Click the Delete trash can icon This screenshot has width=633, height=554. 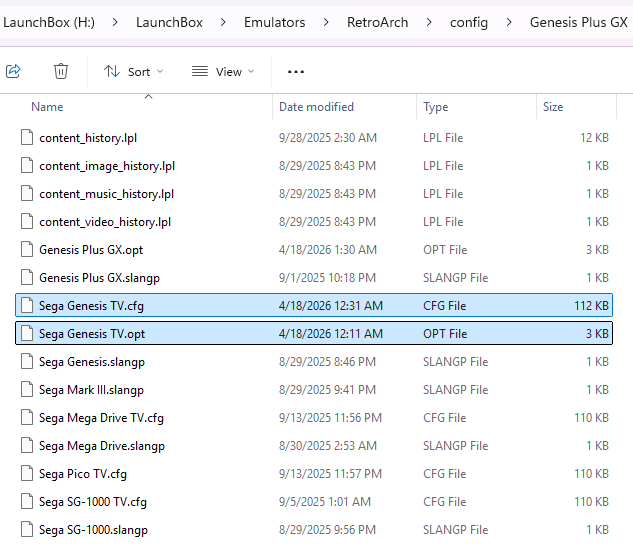click(61, 71)
